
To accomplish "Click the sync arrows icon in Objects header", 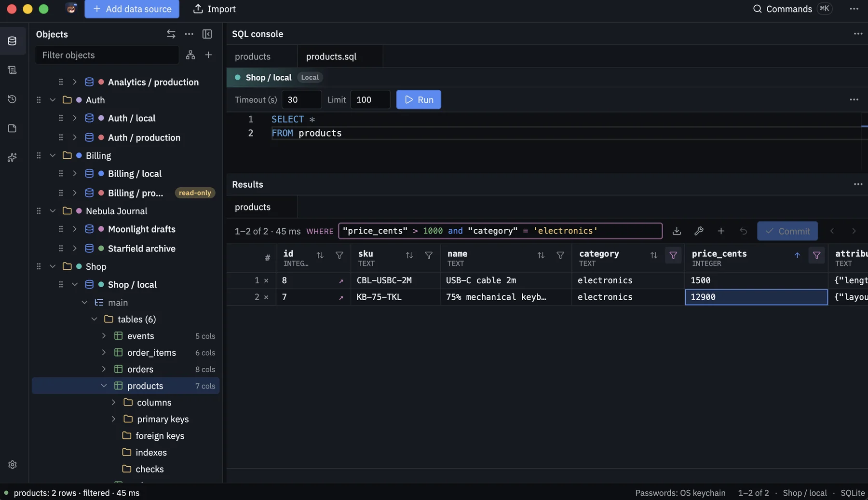I will point(171,34).
